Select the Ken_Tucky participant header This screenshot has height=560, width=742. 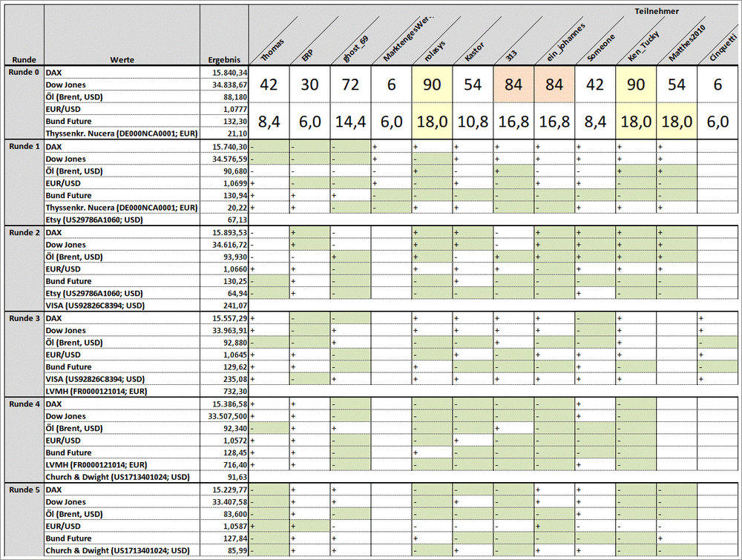coord(643,47)
